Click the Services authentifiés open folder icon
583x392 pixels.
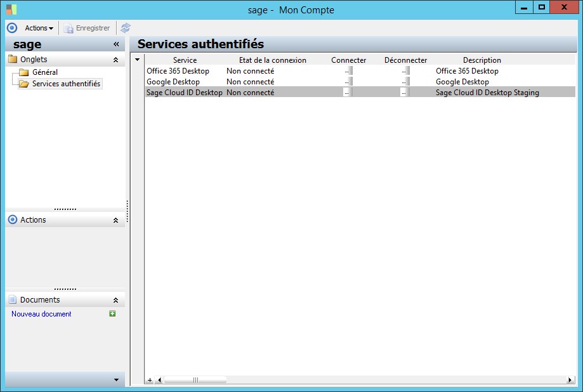(x=24, y=84)
